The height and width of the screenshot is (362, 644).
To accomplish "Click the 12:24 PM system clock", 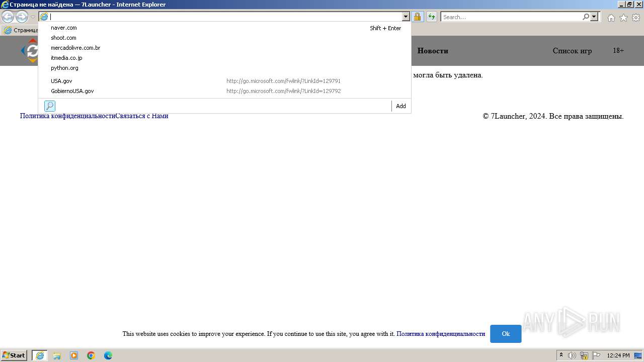I will tap(618, 355).
